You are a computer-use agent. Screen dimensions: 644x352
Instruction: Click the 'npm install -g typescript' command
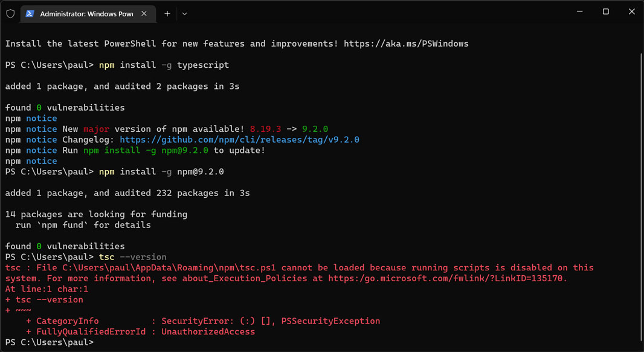tap(164, 65)
